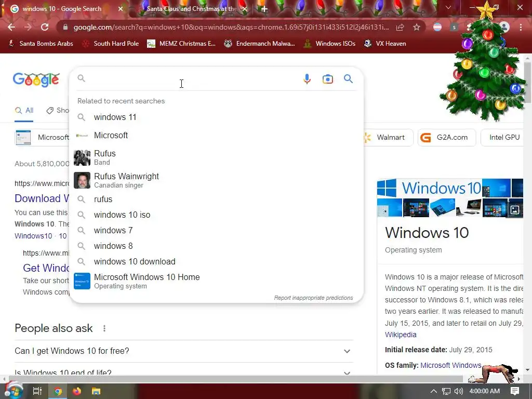
Task: Open the Windows ISOs bookmark
Action: click(x=330, y=44)
